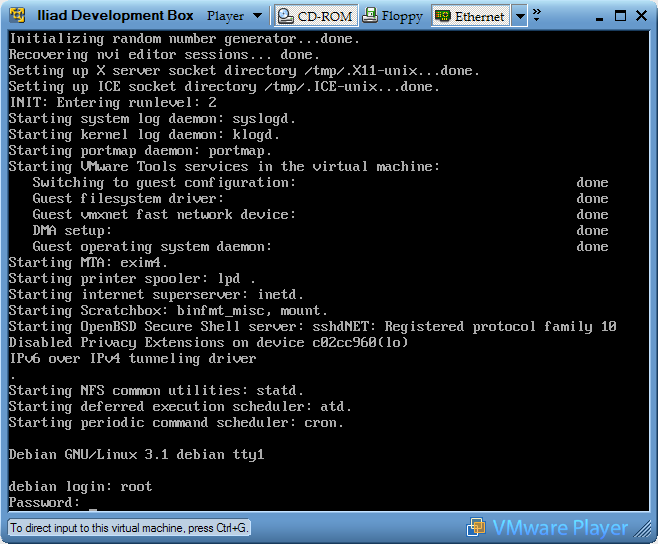Click the VMware Player brand text
This screenshot has height=544, width=658.
point(560,528)
